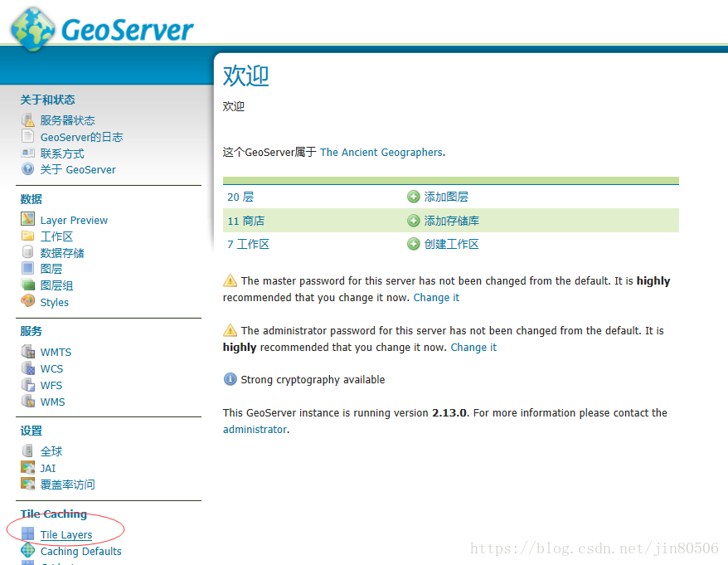The height and width of the screenshot is (565, 728).
Task: Open the Styles page
Action: (55, 303)
